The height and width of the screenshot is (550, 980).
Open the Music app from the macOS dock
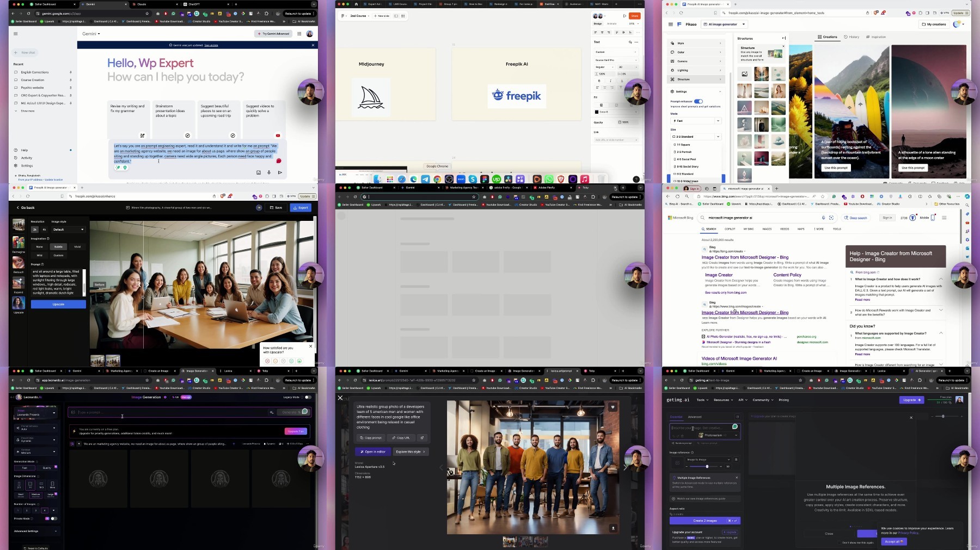584,179
